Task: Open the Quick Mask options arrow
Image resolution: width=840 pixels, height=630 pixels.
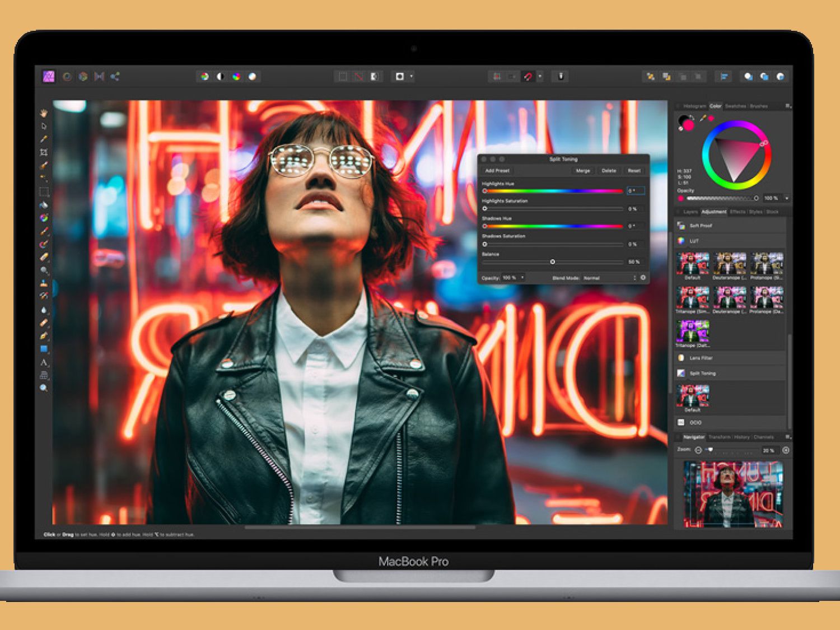Action: 412,76
